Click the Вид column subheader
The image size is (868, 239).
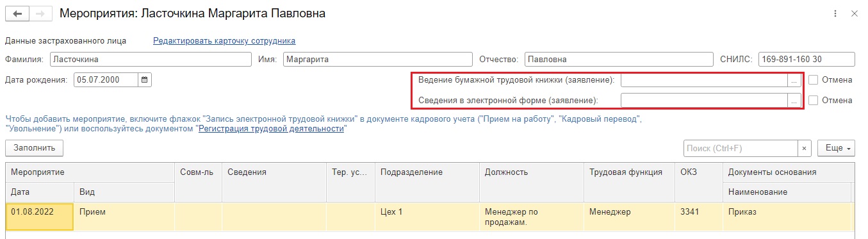click(x=124, y=192)
